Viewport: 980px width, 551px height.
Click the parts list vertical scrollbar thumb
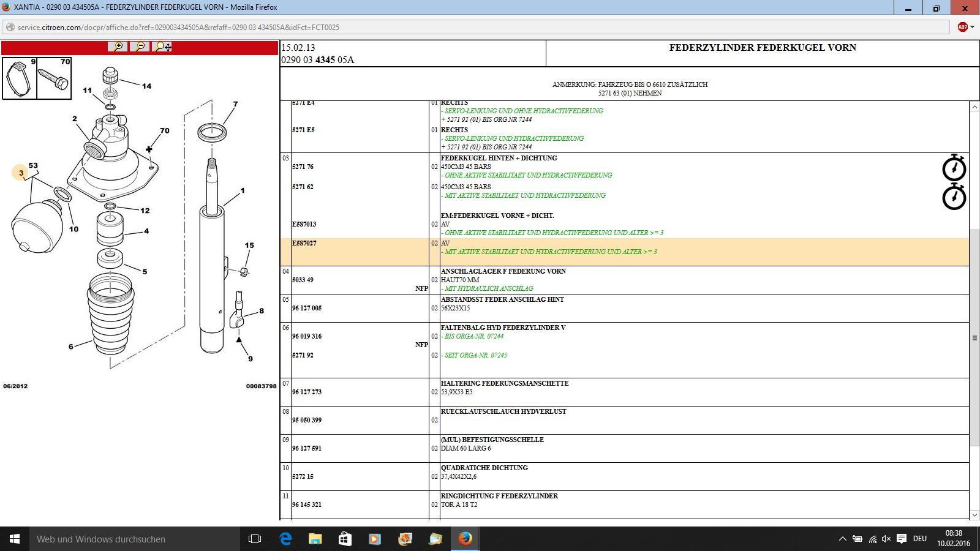[x=974, y=338]
